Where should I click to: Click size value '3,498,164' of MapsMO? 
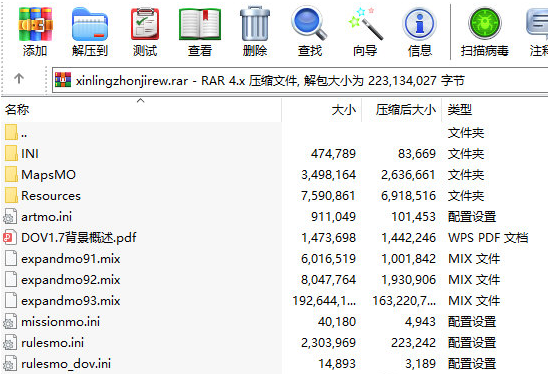[x=329, y=175]
